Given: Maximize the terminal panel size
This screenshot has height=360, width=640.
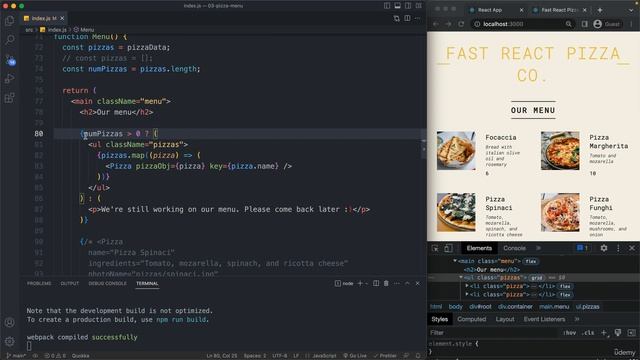Looking at the screenshot, I should [407, 283].
